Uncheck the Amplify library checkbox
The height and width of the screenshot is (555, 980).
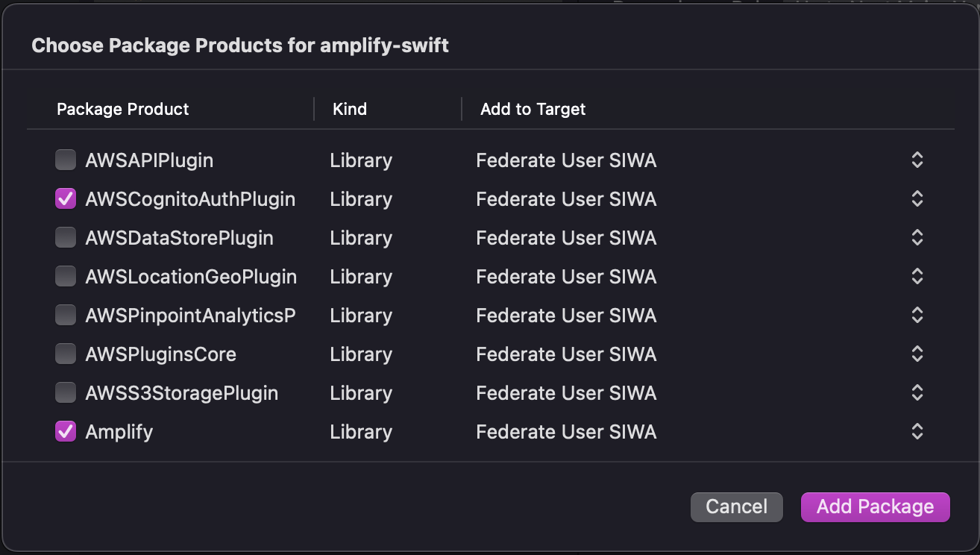point(66,431)
